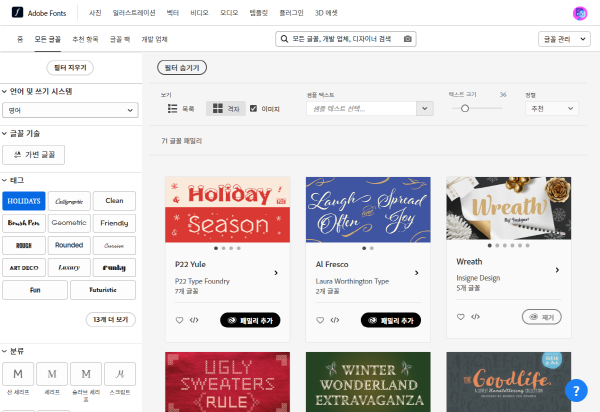Collapse the language and writing system section
Viewport: 600px width, 412px height.
pos(4,91)
